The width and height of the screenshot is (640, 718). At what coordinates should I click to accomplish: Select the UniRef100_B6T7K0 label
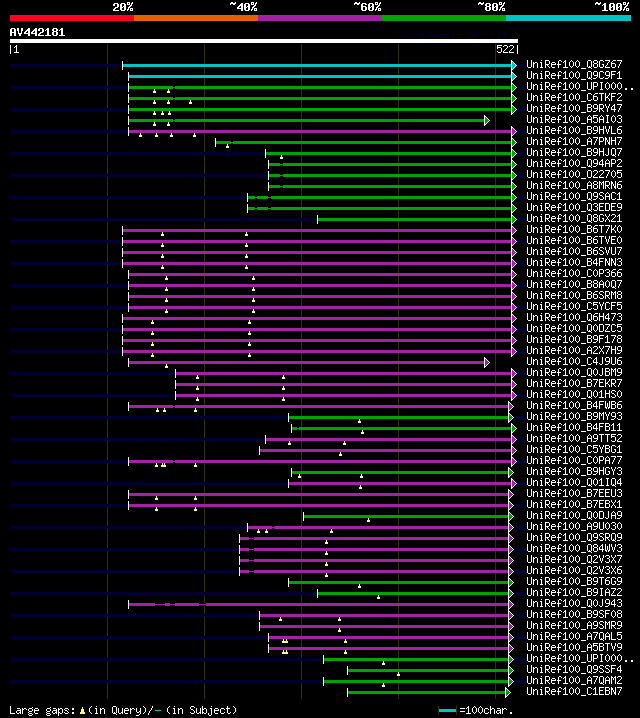(x=574, y=229)
